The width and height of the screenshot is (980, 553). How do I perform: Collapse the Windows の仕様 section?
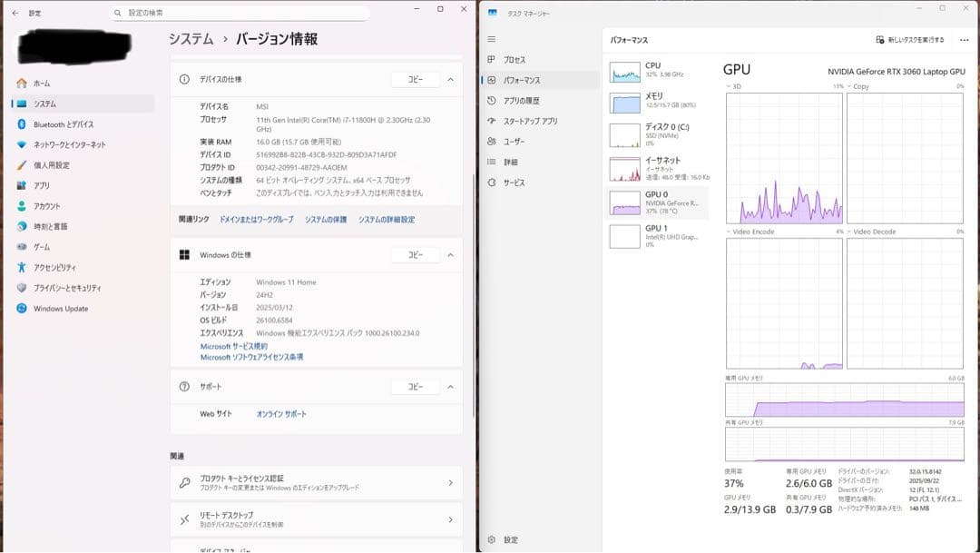pyautogui.click(x=452, y=254)
